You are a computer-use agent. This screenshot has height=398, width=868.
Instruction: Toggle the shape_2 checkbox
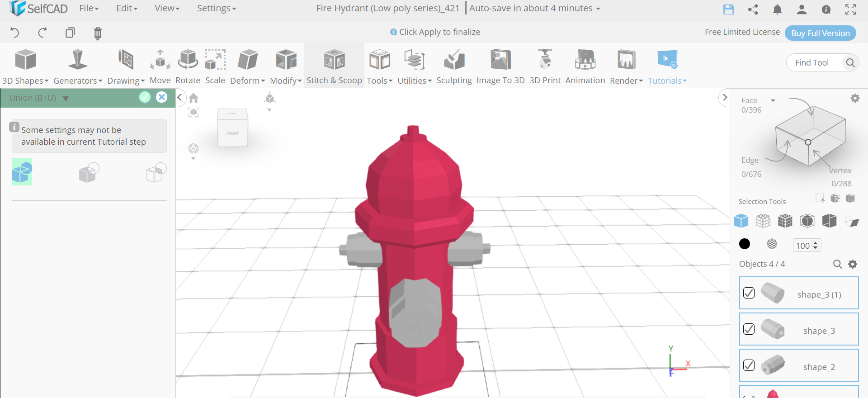(x=749, y=365)
